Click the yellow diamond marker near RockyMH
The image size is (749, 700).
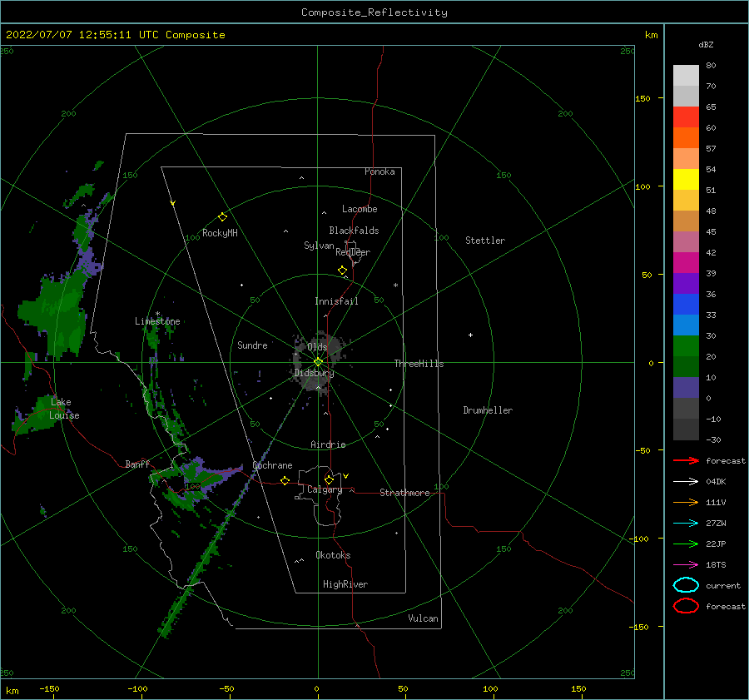(x=222, y=217)
